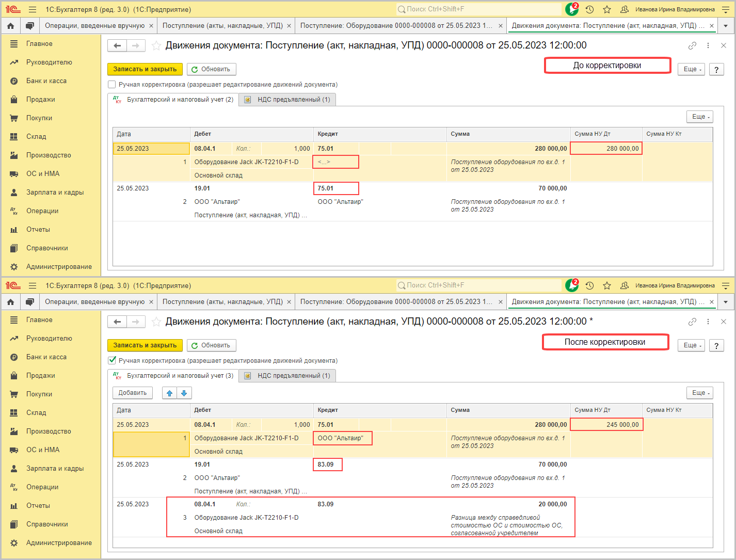Viewport: 736px width, 560px height.
Task: Open notifications bell in До корректировки window
Action: click(572, 9)
